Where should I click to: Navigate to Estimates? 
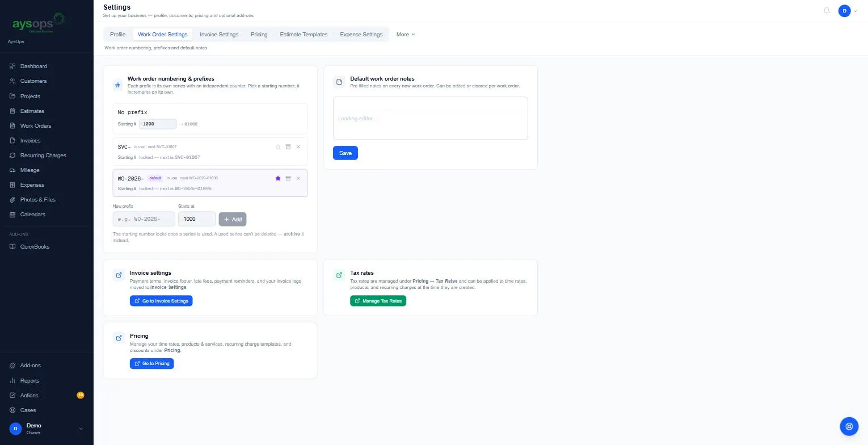click(x=47, y=111)
